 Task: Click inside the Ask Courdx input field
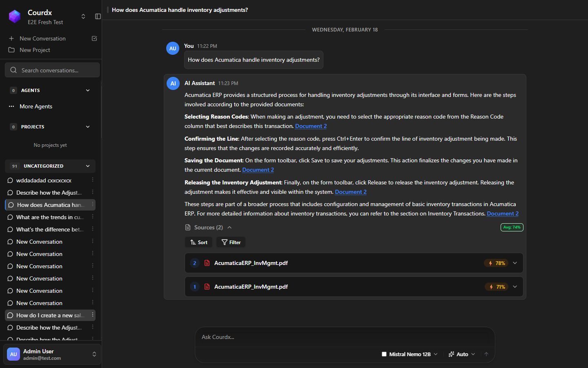point(345,337)
